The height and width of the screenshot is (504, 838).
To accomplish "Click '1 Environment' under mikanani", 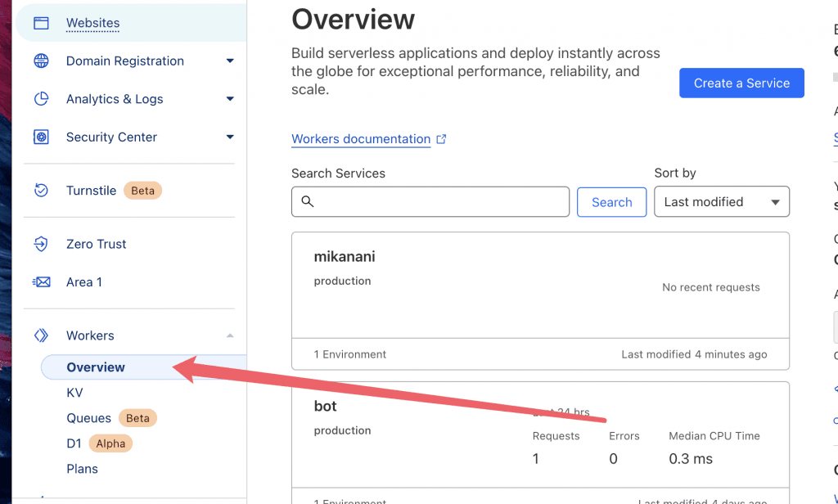I will (x=349, y=354).
